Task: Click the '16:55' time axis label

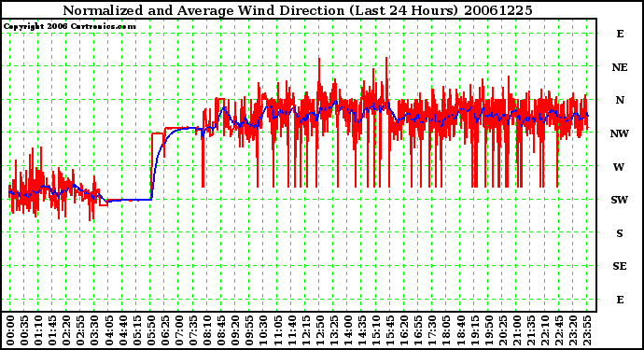Action: click(418, 330)
